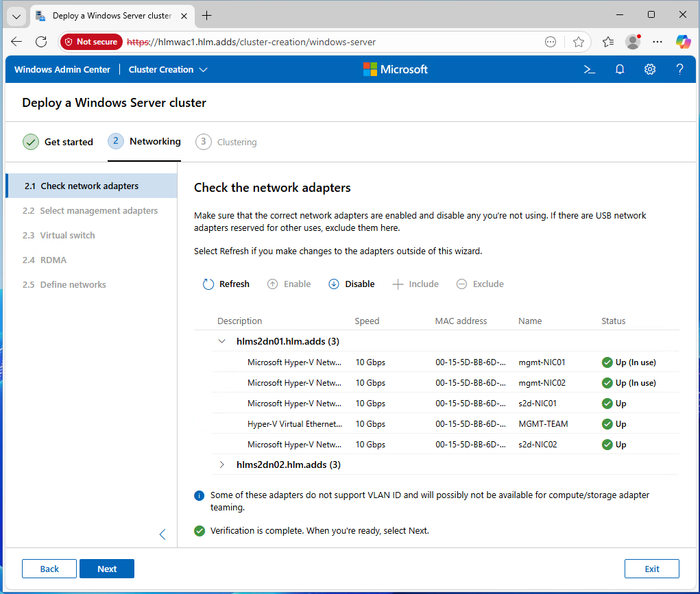
Task: Disable the selected network adapter
Action: tap(352, 284)
